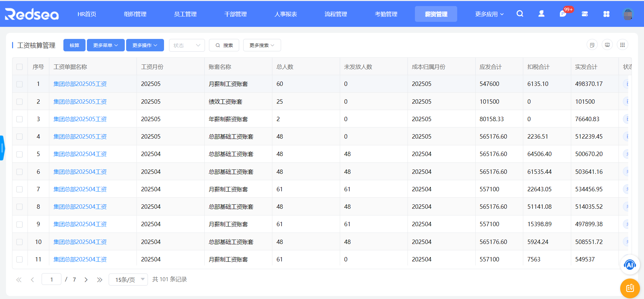Screen dimensions: 644x299
Task: Check the row 9 checkbox
Action: pos(19,224)
